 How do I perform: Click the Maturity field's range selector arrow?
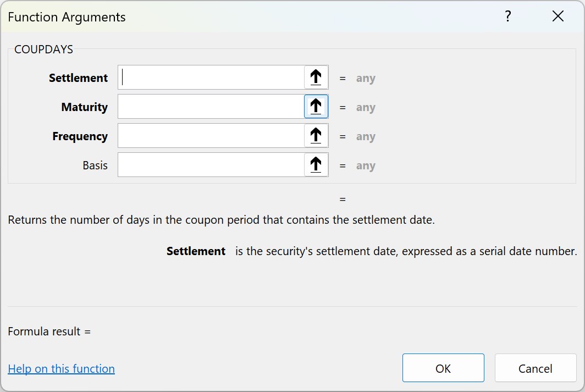tap(316, 106)
